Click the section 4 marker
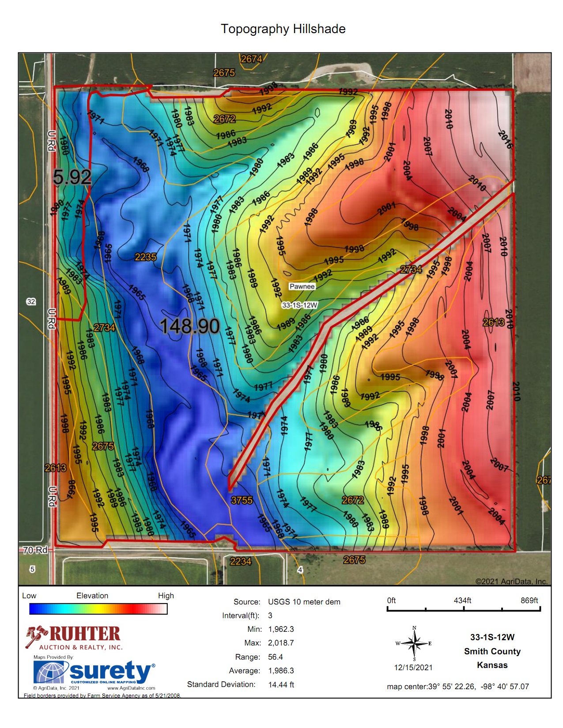 pos(300,570)
